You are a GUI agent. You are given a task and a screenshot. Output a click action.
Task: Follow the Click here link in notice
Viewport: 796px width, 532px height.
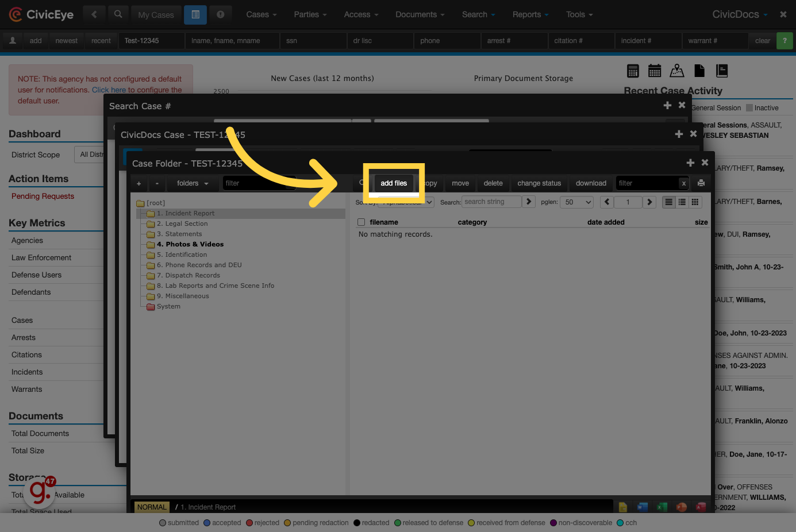pos(109,90)
